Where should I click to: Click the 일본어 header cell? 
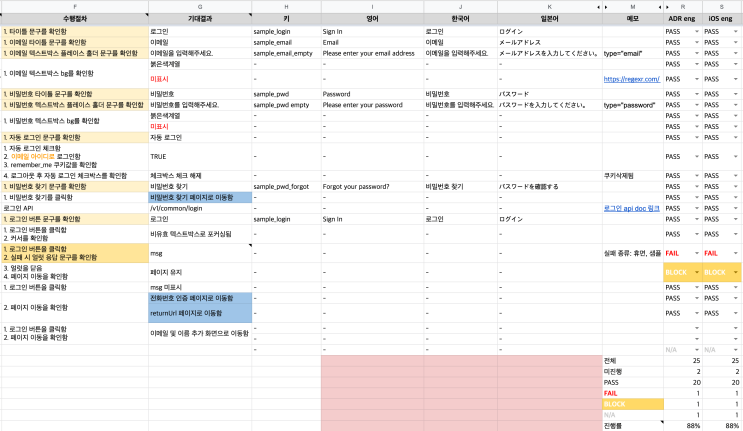click(550, 19)
